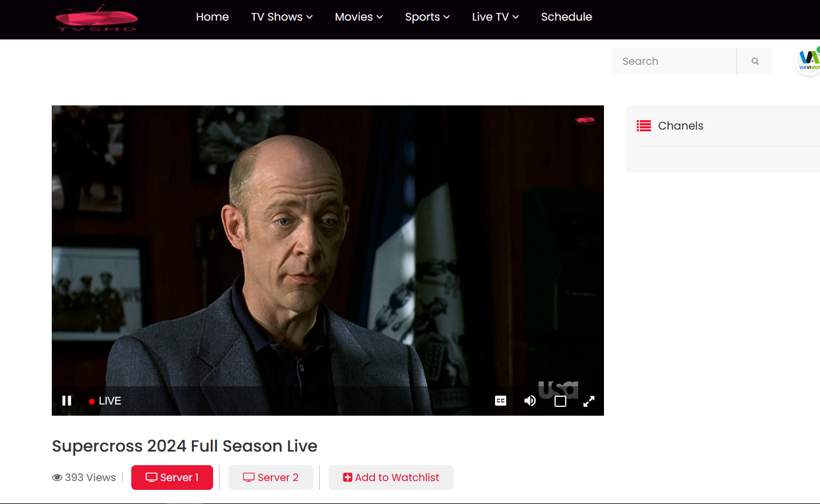Image resolution: width=820 pixels, height=504 pixels.
Task: Toggle closed captions in the player
Action: pyautogui.click(x=500, y=401)
